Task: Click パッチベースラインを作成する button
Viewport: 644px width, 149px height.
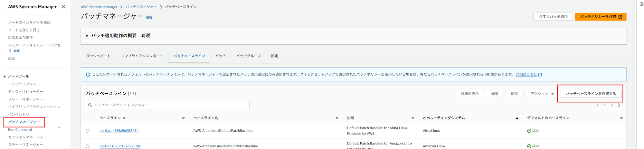Action: (591, 94)
